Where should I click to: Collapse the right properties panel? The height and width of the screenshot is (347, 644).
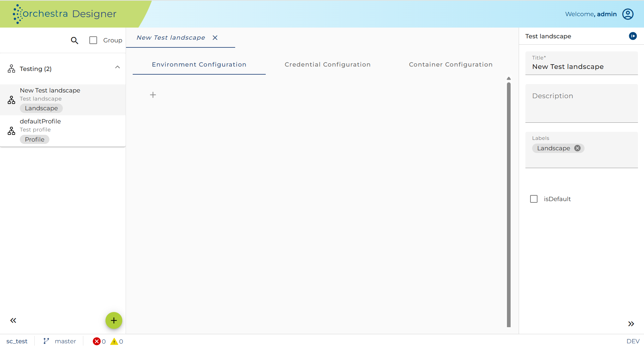point(631,324)
